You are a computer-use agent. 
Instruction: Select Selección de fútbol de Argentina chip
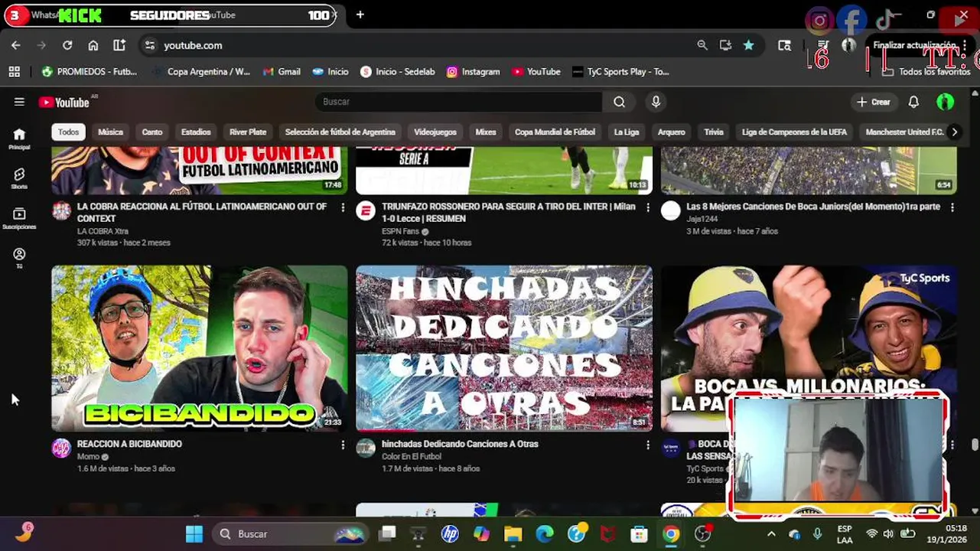[340, 132]
